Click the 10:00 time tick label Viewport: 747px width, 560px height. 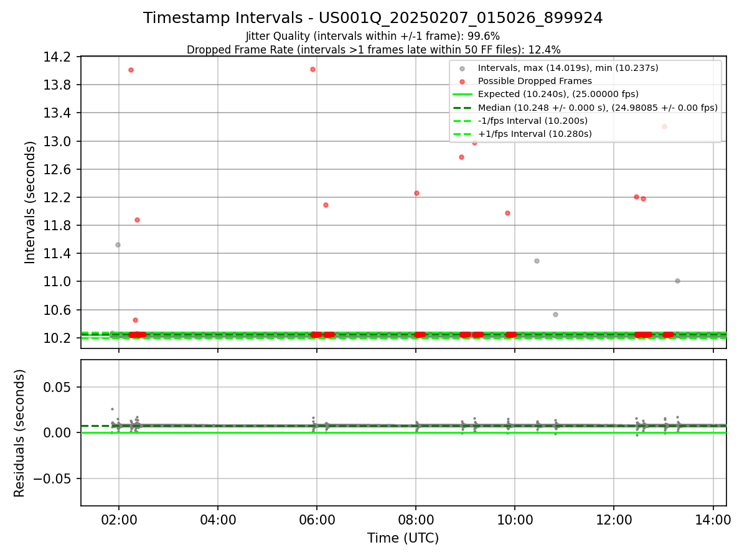(x=515, y=520)
